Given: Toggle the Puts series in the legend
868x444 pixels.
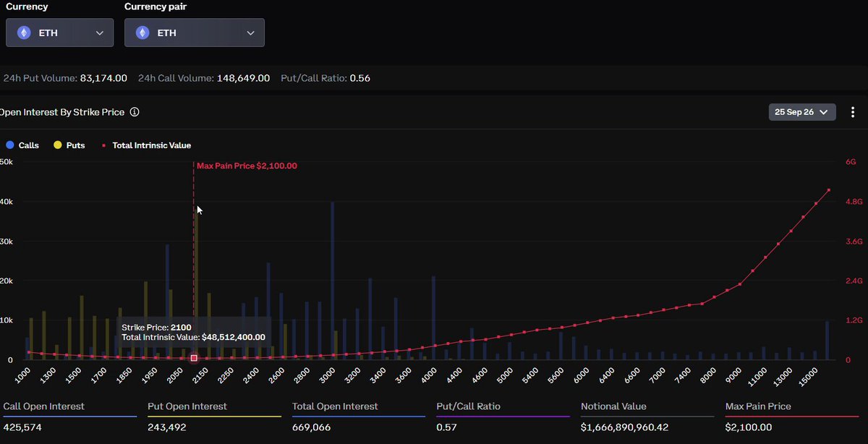Looking at the screenshot, I should point(69,145).
